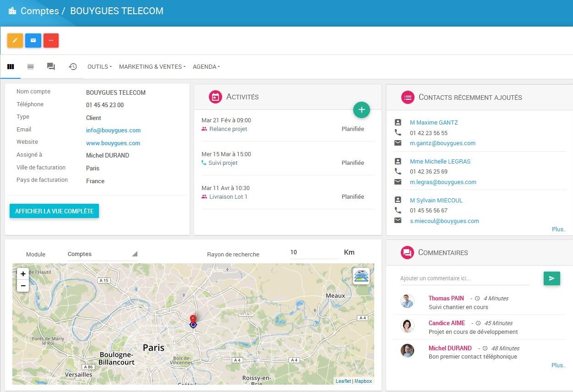
Task: Click the phone number 01 45 45 23 00
Action: [105, 105]
